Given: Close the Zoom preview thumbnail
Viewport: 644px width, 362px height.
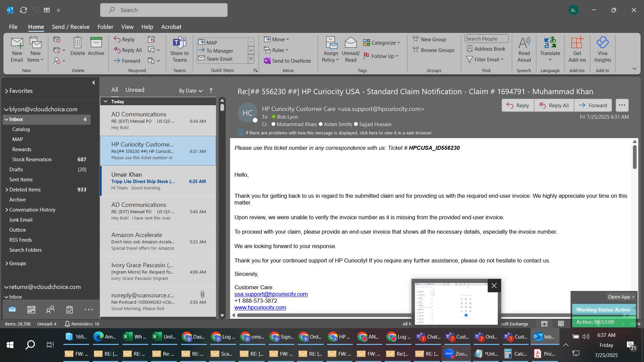Looking at the screenshot, I should [494, 286].
